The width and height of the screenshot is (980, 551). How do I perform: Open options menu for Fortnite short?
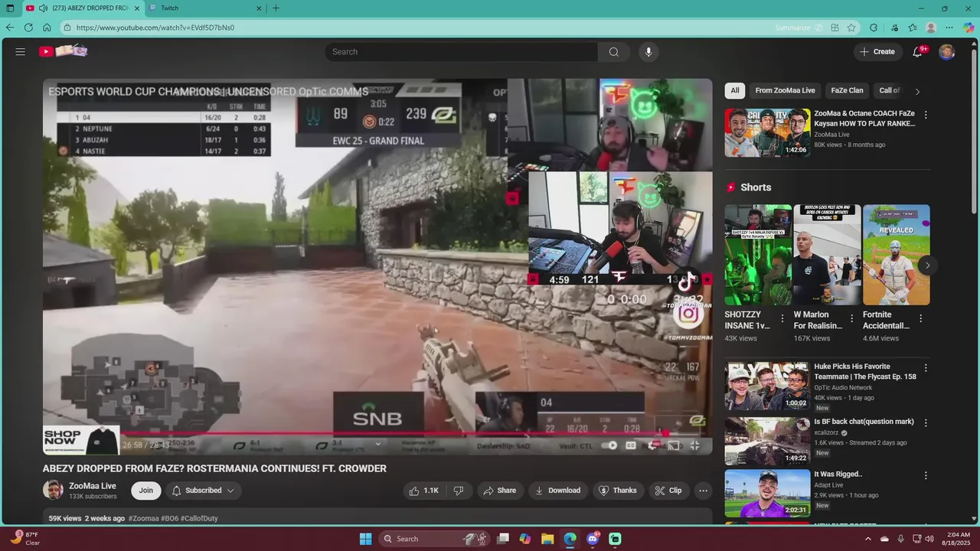[x=920, y=318]
